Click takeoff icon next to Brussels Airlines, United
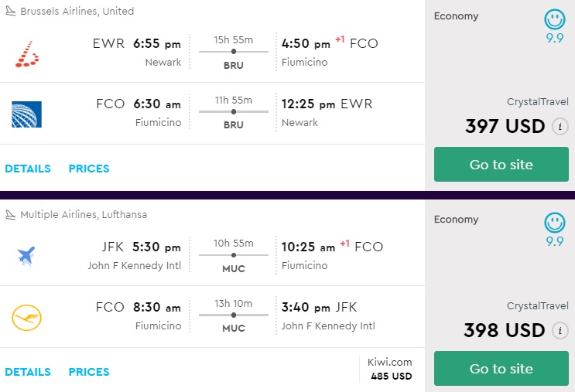Image resolution: width=575 pixels, height=392 pixels. click(x=10, y=12)
